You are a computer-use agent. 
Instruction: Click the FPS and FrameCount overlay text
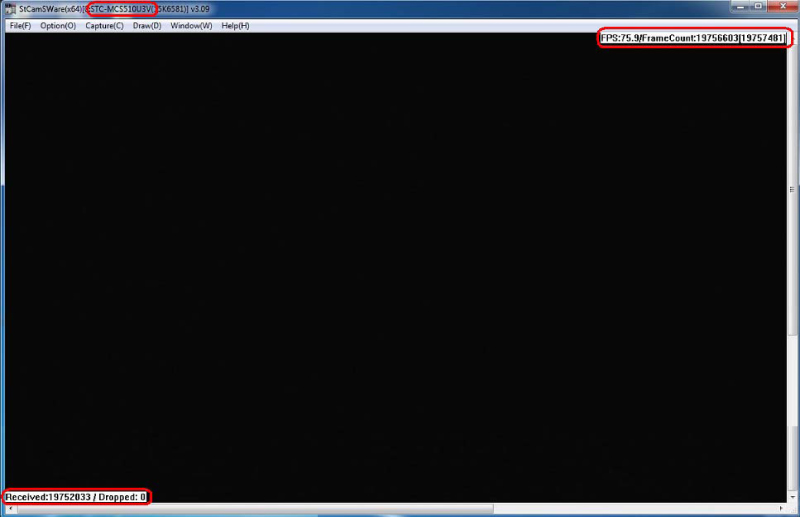click(x=693, y=38)
